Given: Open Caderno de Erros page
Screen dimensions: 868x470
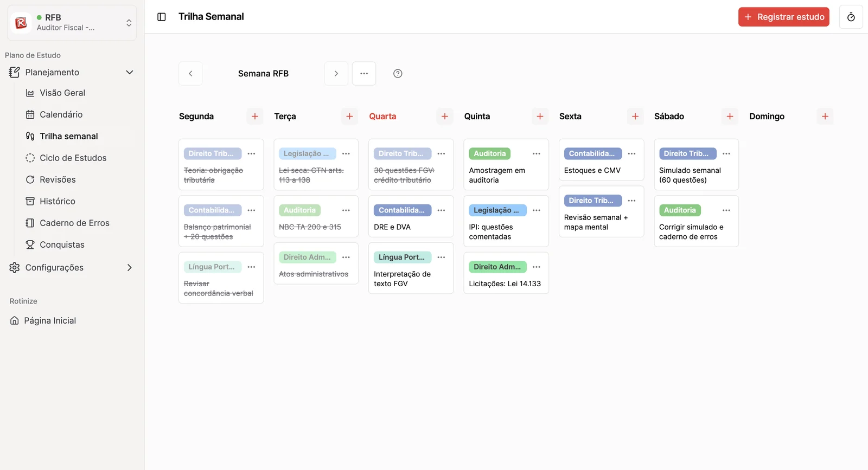Looking at the screenshot, I should click(75, 223).
